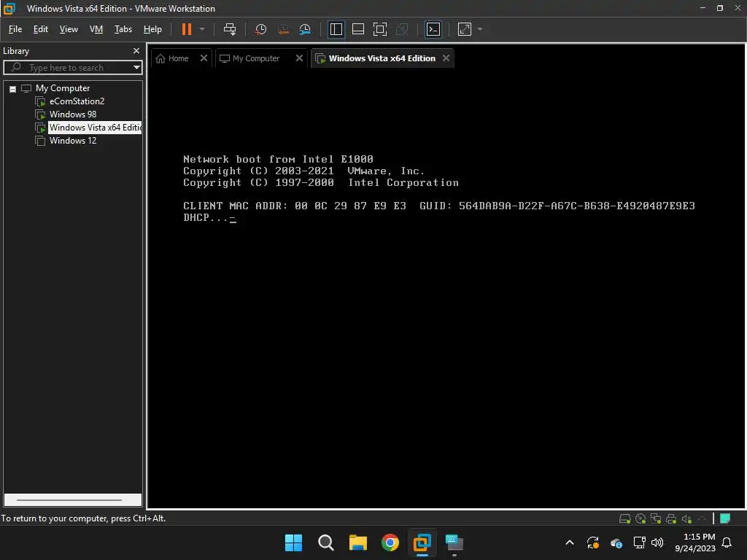747x560 pixels.
Task: Click the library horizontal scrollbar
Action: point(72,500)
